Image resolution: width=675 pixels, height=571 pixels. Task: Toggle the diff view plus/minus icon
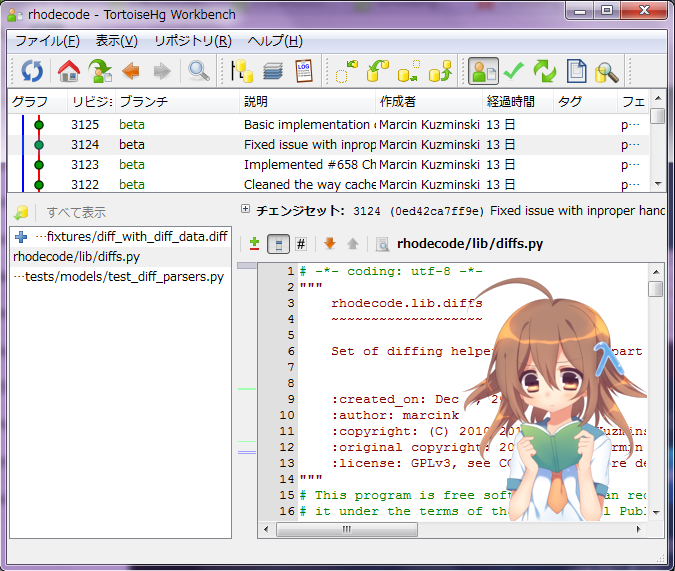click(x=254, y=244)
